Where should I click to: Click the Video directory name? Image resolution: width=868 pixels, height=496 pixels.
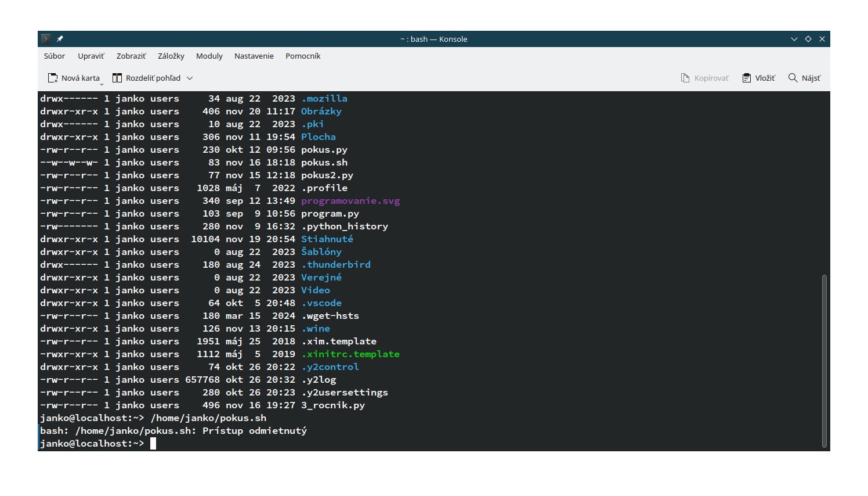click(x=316, y=290)
